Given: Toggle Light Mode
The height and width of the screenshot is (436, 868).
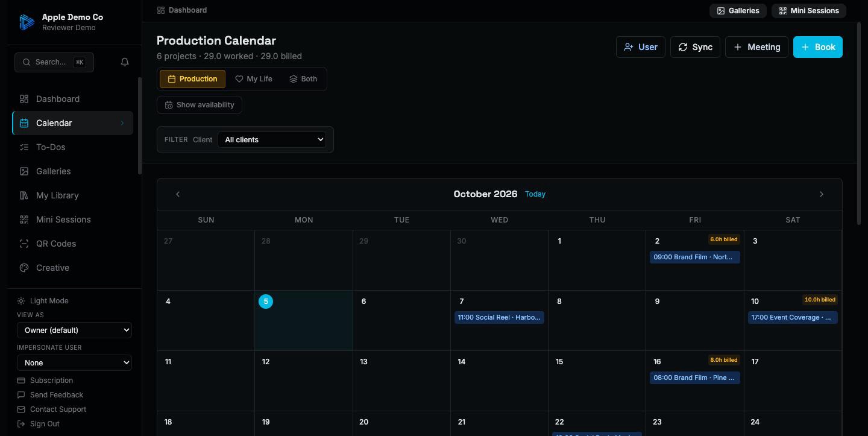Looking at the screenshot, I should point(43,301).
